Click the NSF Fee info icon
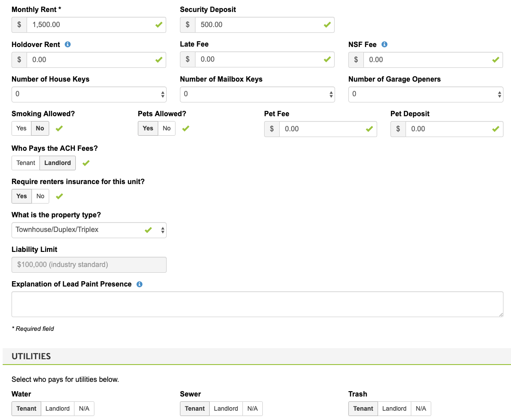The image size is (511, 420). pyautogui.click(x=384, y=44)
